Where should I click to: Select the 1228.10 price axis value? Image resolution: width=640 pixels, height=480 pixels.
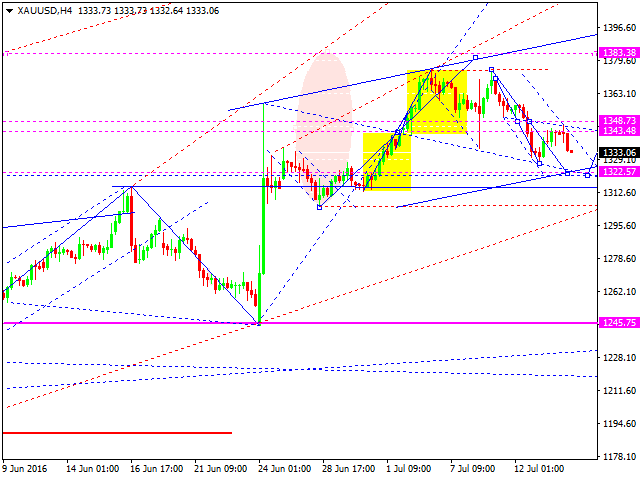(619, 358)
